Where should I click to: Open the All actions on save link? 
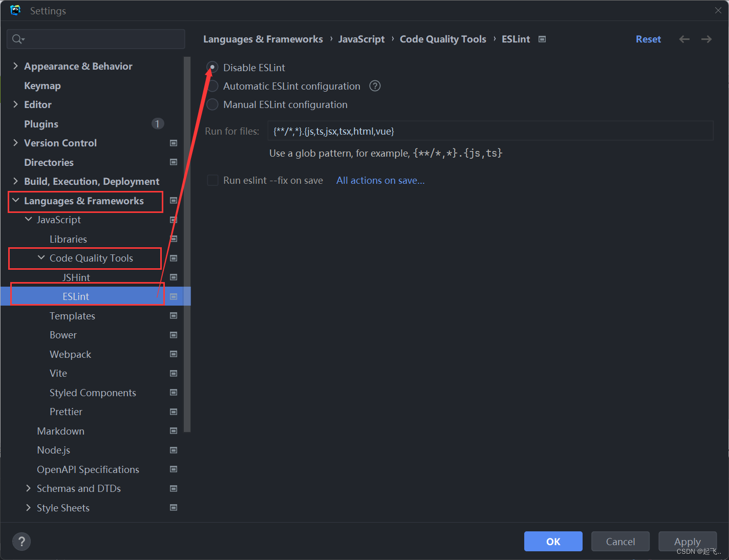coord(380,180)
